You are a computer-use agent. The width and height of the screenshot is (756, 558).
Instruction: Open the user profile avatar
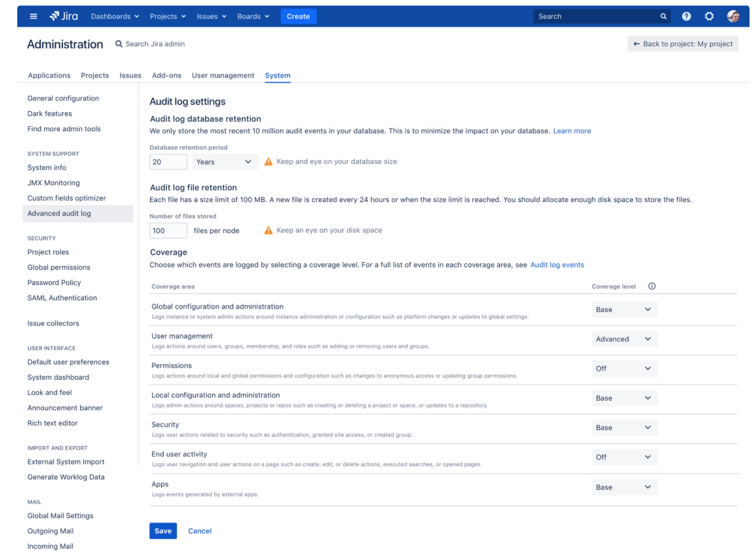click(733, 17)
